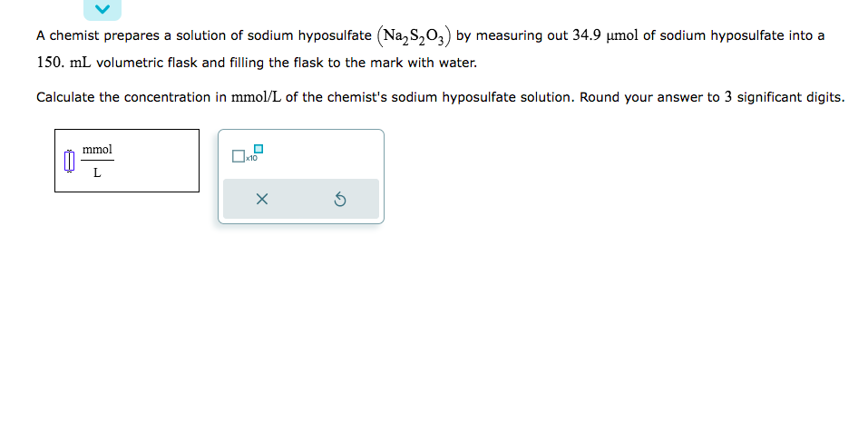The image size is (868, 423).
Task: Click the Na2S2O3 chemical formula
Action: (413, 36)
